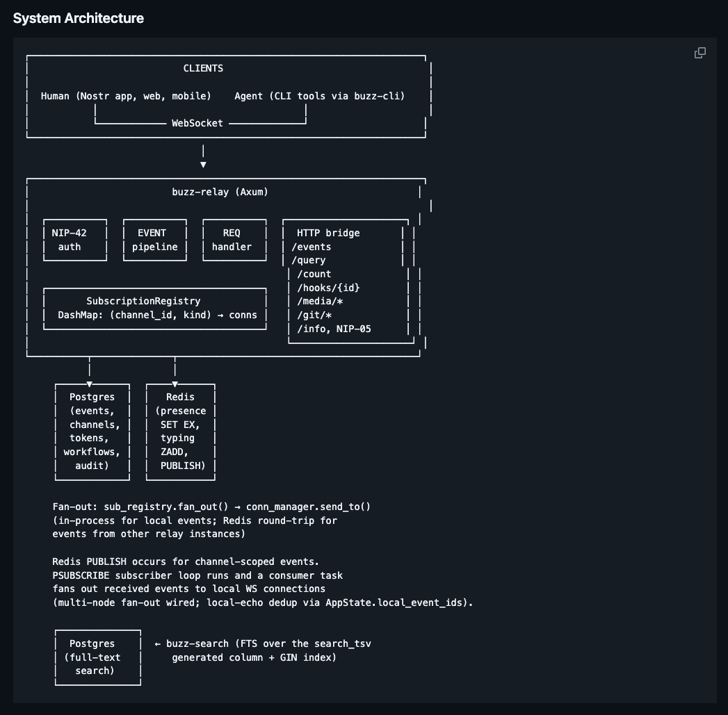
Task: Click the 'Redis' box title
Action: point(180,397)
